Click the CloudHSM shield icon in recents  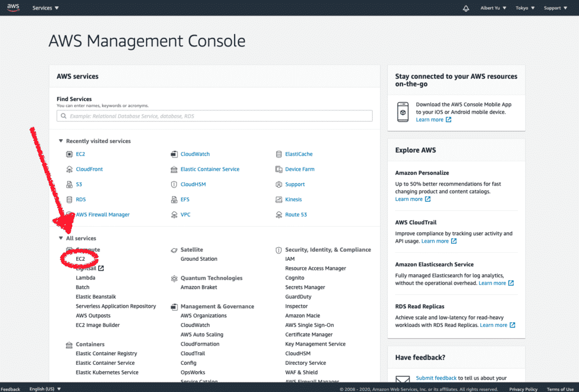point(174,184)
